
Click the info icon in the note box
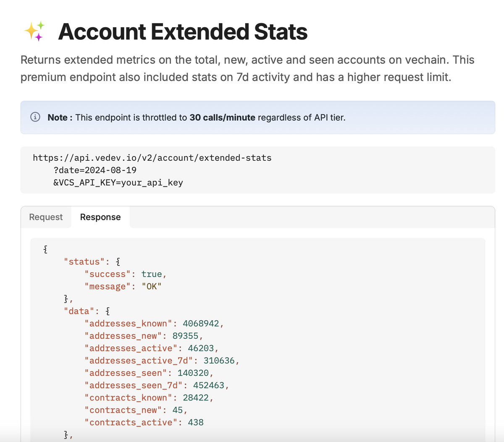tap(36, 117)
